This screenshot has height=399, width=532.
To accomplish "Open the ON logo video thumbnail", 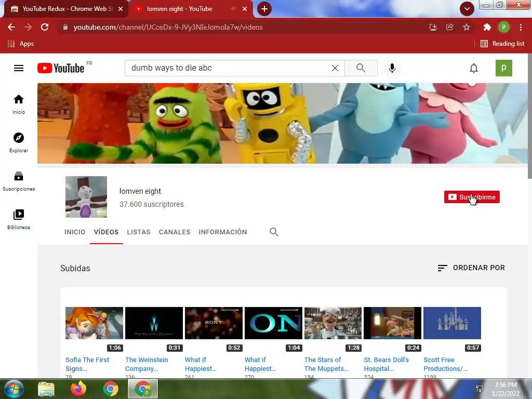I will pos(273,323).
